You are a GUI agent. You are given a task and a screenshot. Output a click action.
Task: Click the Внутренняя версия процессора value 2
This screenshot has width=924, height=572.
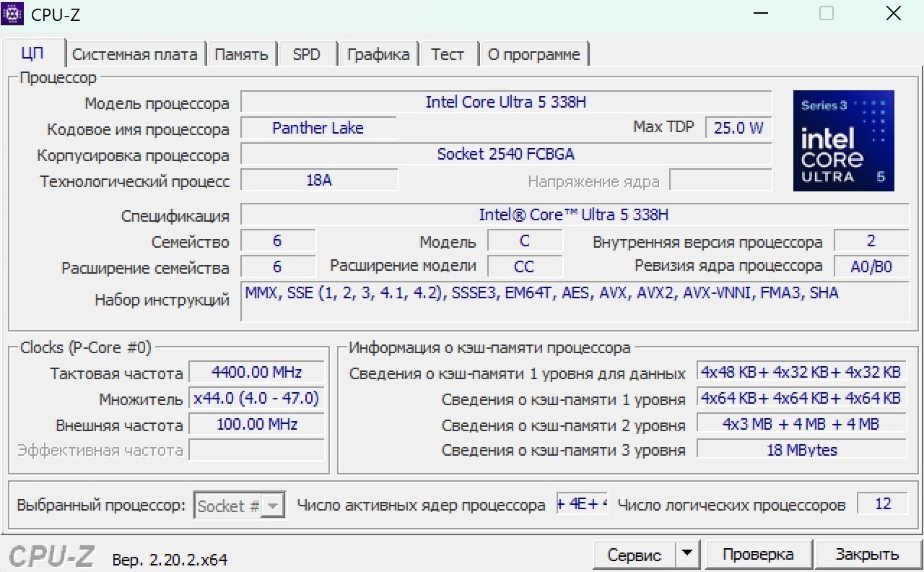(x=871, y=241)
